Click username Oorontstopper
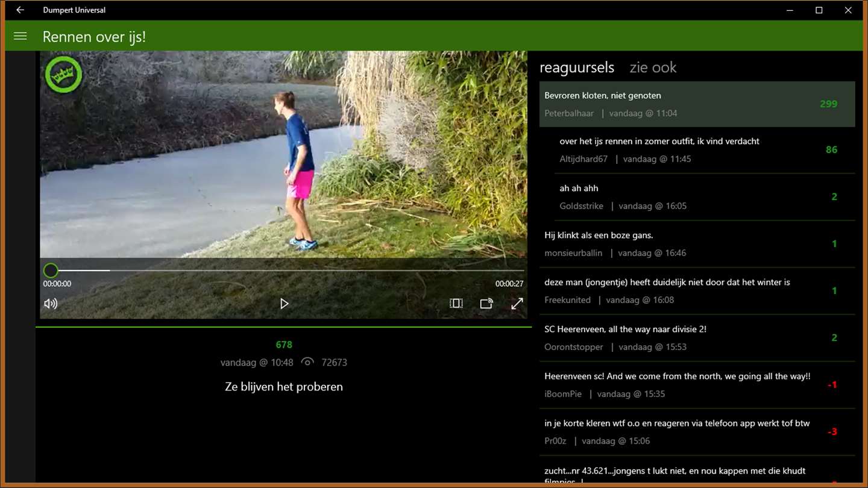The height and width of the screenshot is (488, 868). click(574, 347)
